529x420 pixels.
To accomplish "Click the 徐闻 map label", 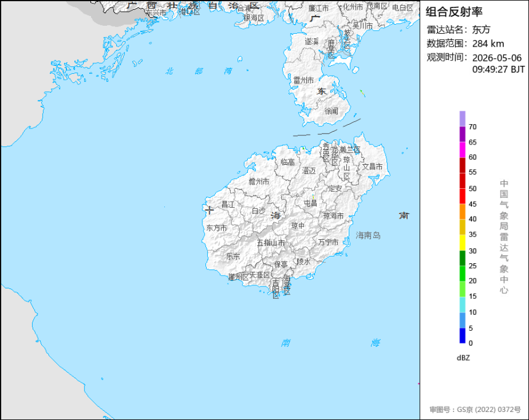I will (331, 111).
